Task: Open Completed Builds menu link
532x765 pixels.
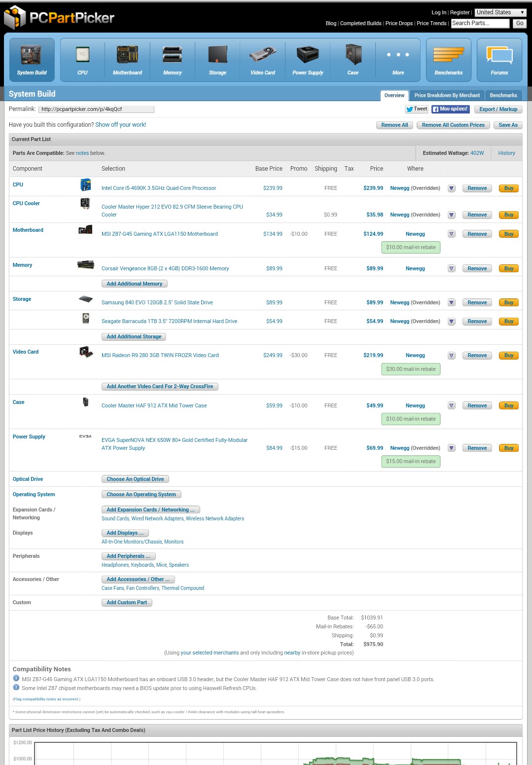Action: pos(361,23)
